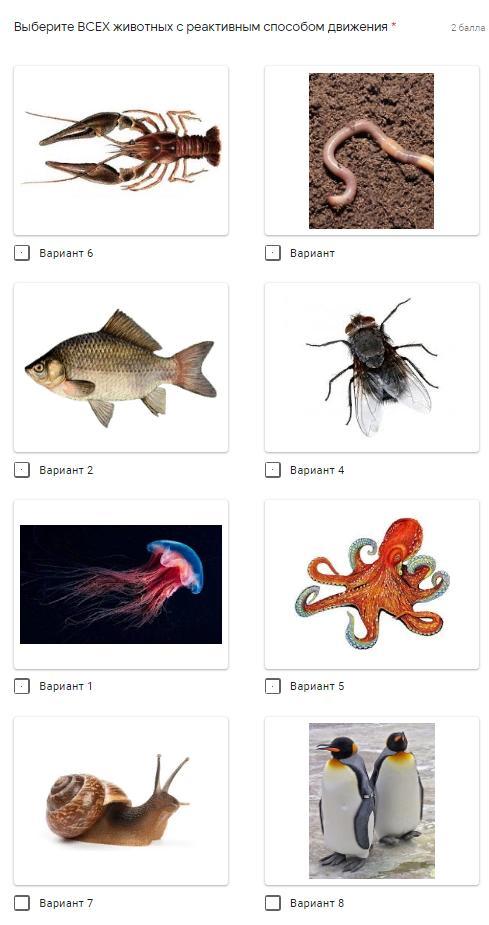Select the penguins photo
This screenshot has height=925, width=489.
(x=372, y=801)
